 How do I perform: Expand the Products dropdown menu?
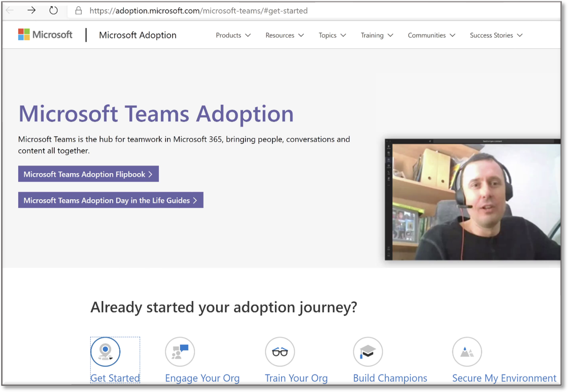[x=233, y=35]
